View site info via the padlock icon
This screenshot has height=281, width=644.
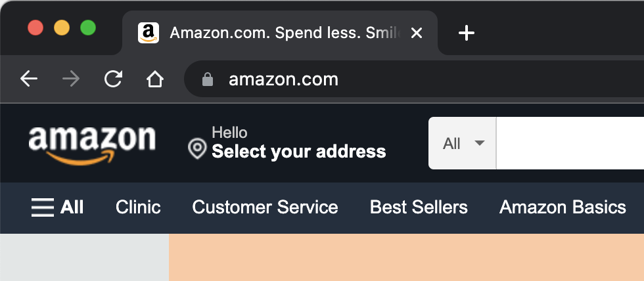208,79
